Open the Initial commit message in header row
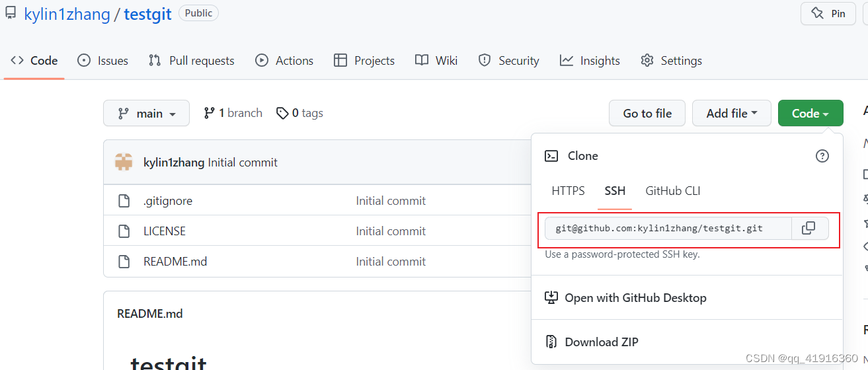This screenshot has width=868, height=370. 243,163
